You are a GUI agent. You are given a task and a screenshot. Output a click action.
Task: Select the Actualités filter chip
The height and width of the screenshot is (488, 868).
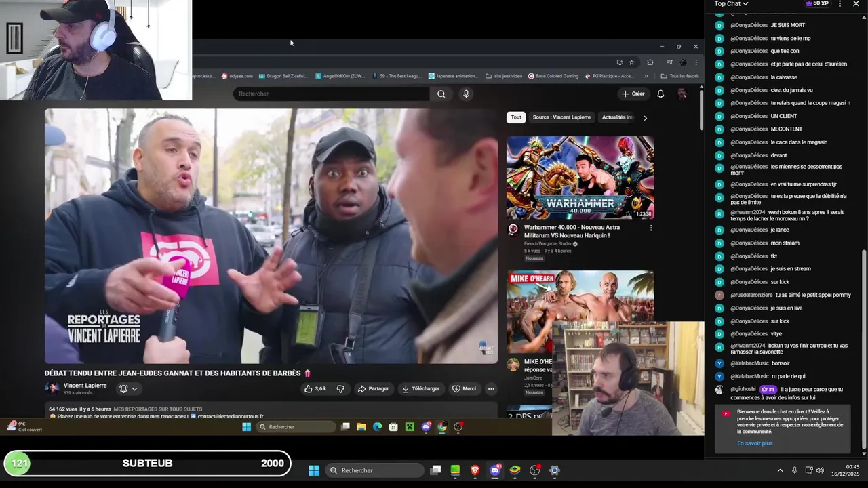click(617, 117)
